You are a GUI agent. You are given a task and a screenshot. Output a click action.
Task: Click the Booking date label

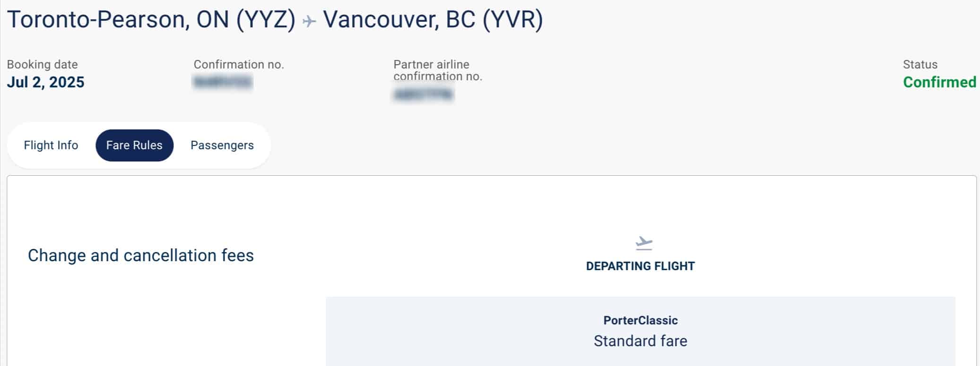click(42, 64)
